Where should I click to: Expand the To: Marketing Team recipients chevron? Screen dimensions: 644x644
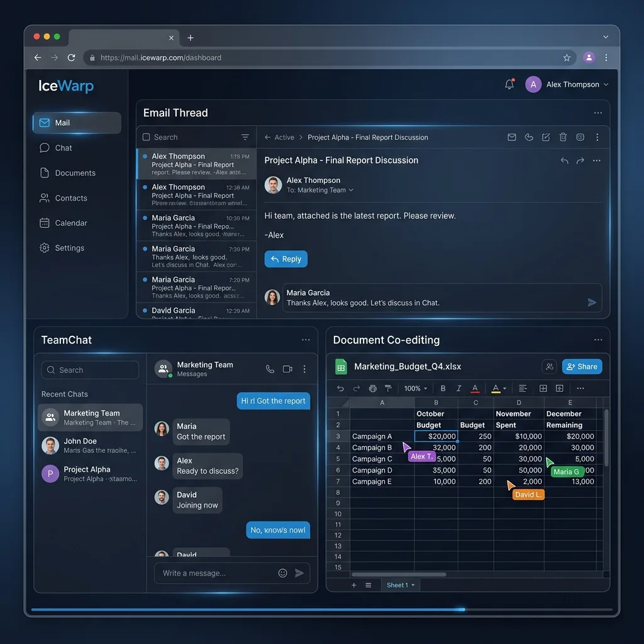coord(351,190)
